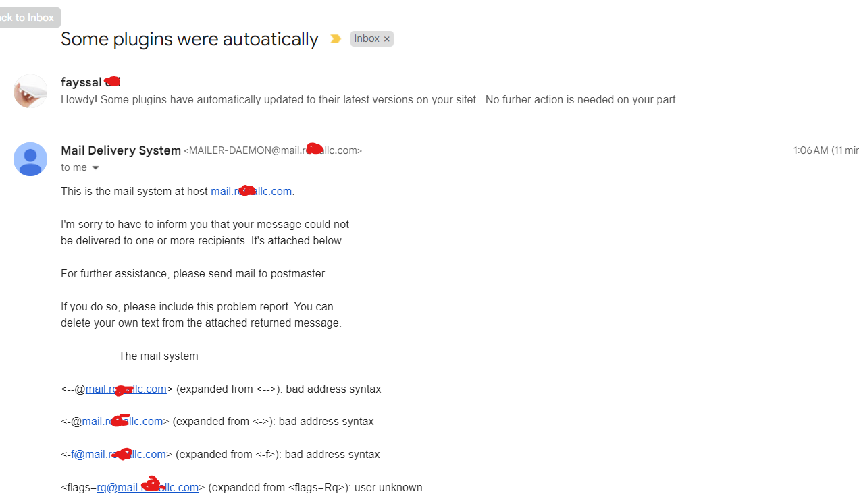Open the Howdy plugins update message snippet
Screen dimensions: 859x504
369,99
